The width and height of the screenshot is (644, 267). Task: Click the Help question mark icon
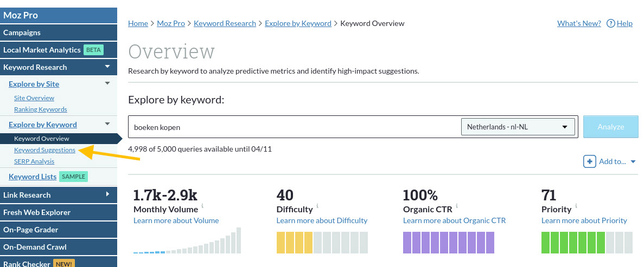[x=610, y=23]
